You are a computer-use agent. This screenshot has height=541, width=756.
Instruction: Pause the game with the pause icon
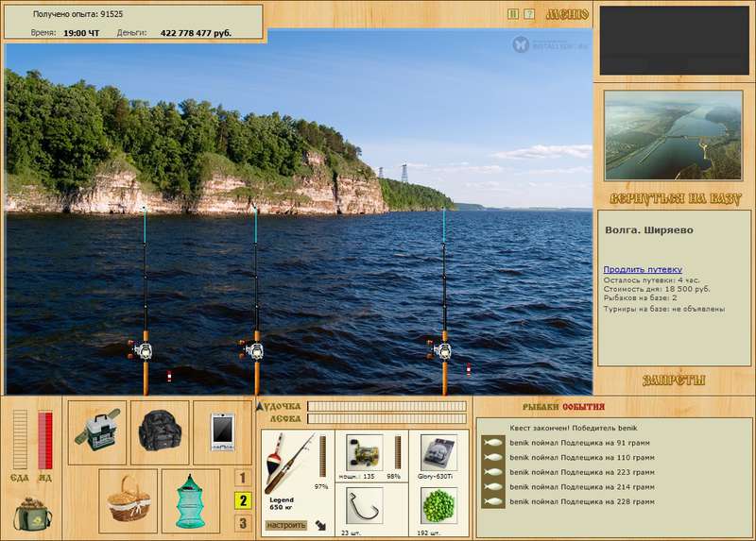click(513, 14)
